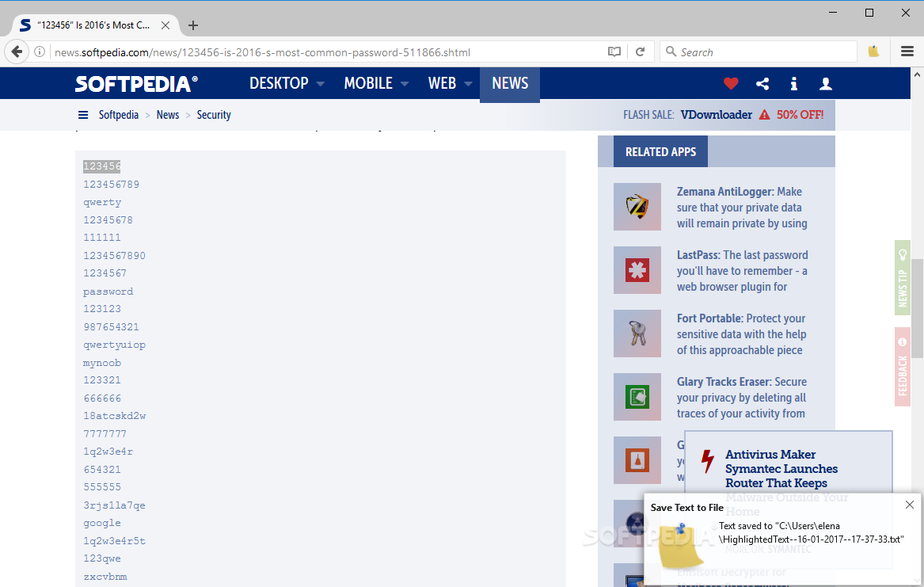This screenshot has width=924, height=587.
Task: Click password entry qwertyuiop
Action: [x=114, y=345]
